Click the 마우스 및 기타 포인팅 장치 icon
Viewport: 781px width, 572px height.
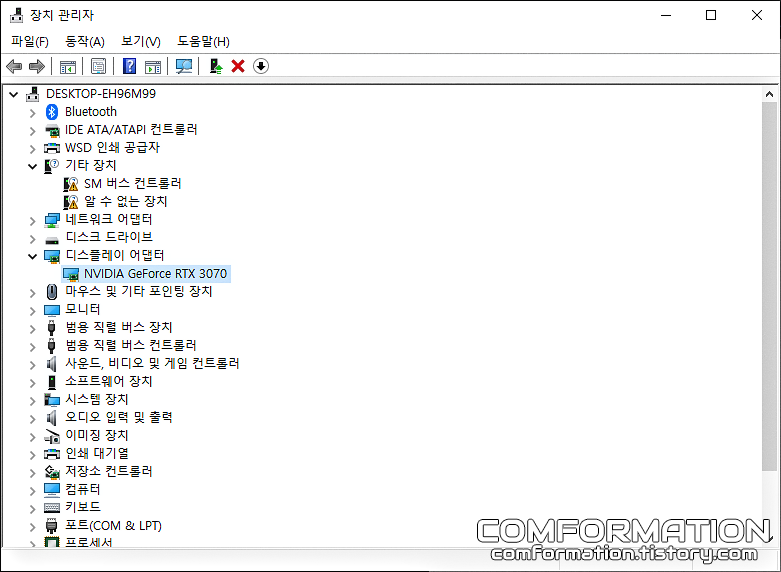pos(52,292)
